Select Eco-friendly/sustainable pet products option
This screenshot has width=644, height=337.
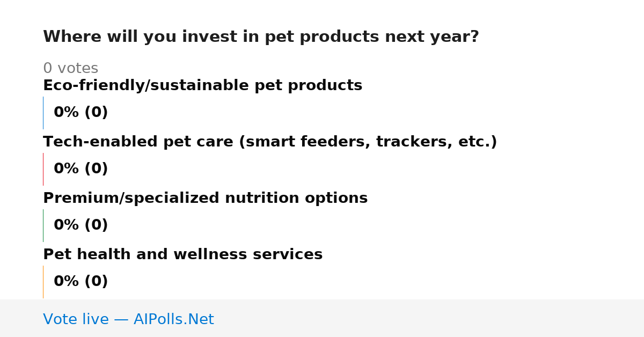click(202, 86)
